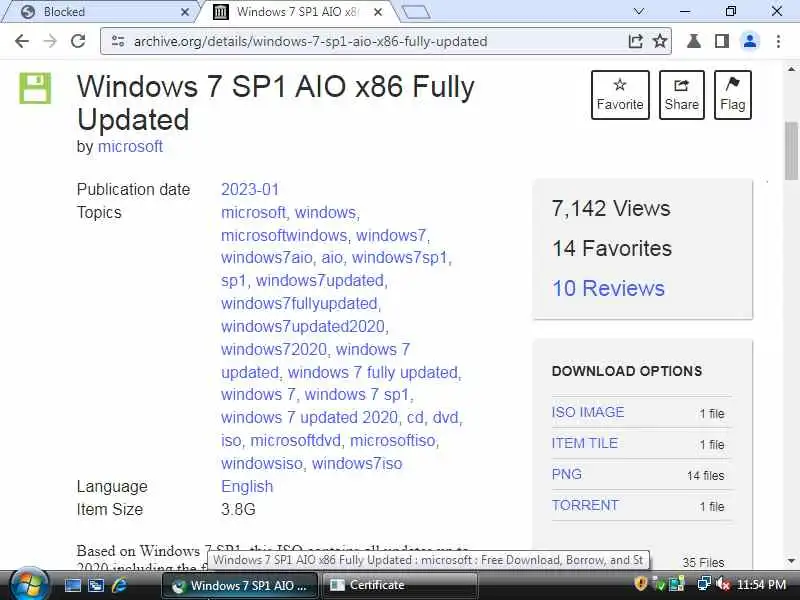800x600 pixels.
Task: Download the ISO IMAGE option
Action: (588, 412)
